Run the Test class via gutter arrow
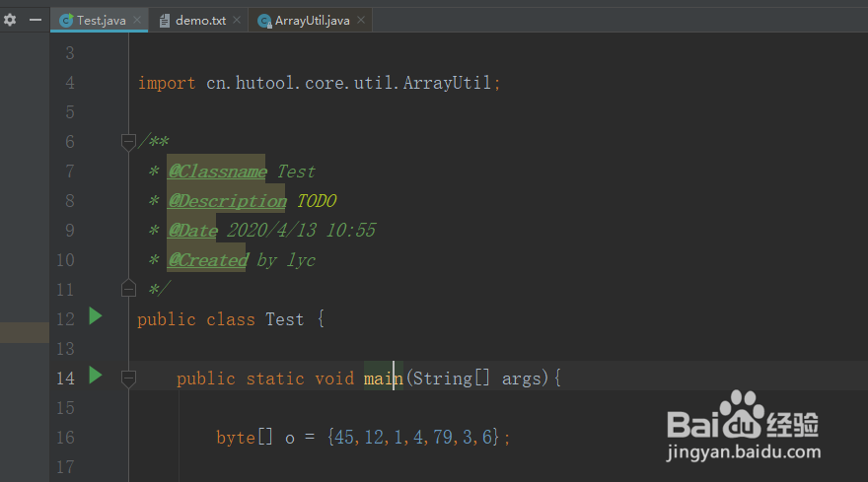 click(x=95, y=316)
